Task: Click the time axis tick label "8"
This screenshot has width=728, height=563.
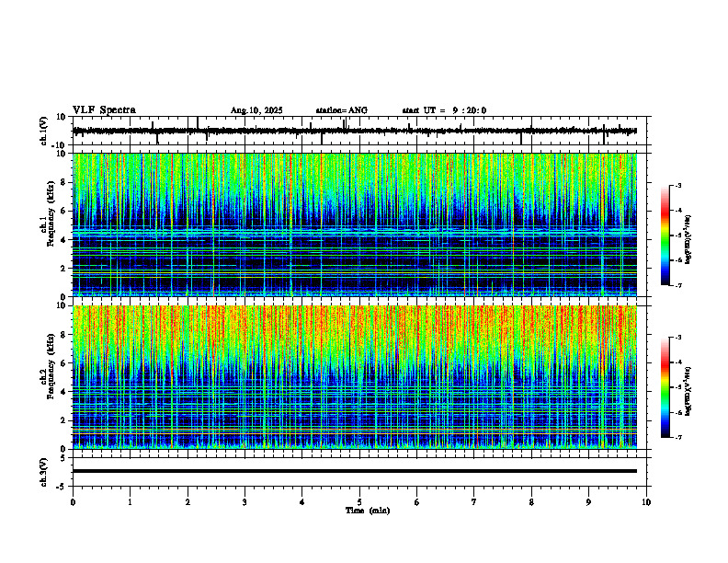Action: pyautogui.click(x=531, y=502)
